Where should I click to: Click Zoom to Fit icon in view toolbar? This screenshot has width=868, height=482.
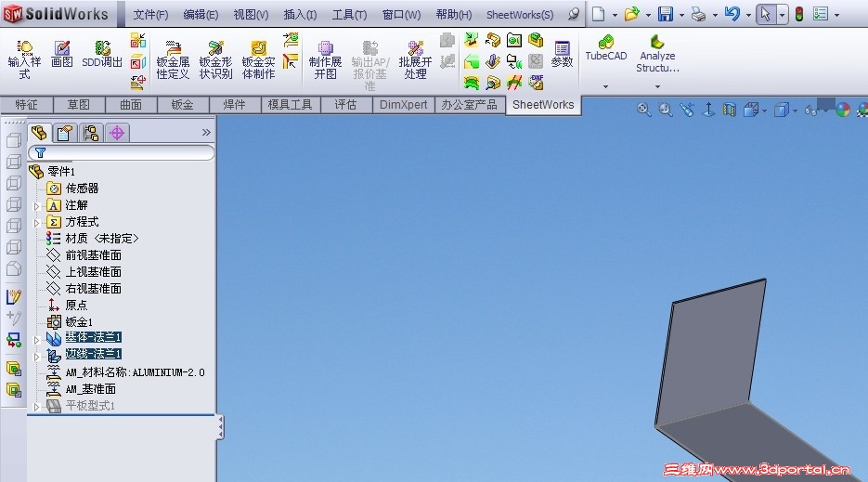click(x=643, y=110)
